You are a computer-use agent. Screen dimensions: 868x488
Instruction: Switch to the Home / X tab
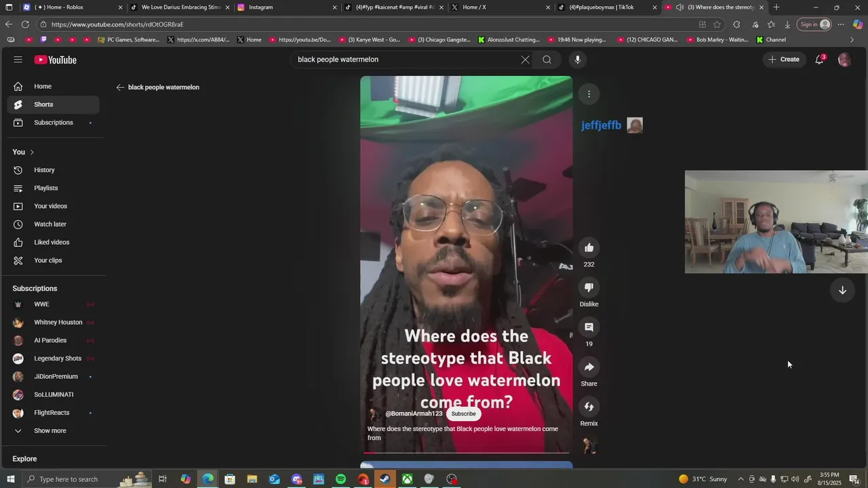500,7
